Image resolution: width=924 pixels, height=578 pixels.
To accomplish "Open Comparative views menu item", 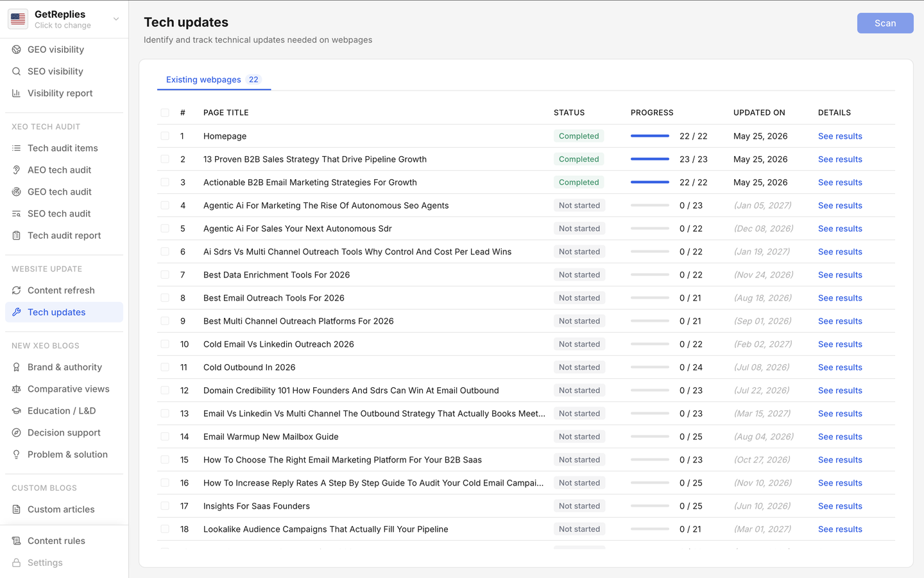I will click(64, 389).
